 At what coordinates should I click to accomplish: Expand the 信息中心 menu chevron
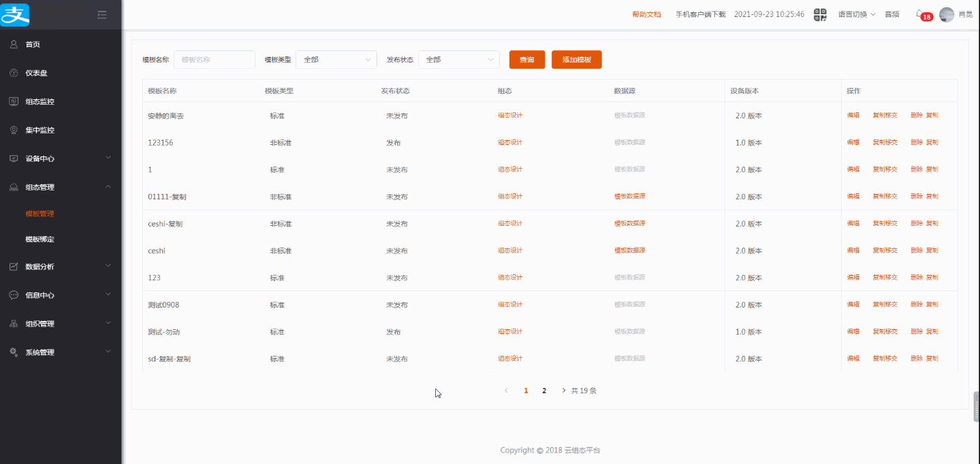(108, 295)
